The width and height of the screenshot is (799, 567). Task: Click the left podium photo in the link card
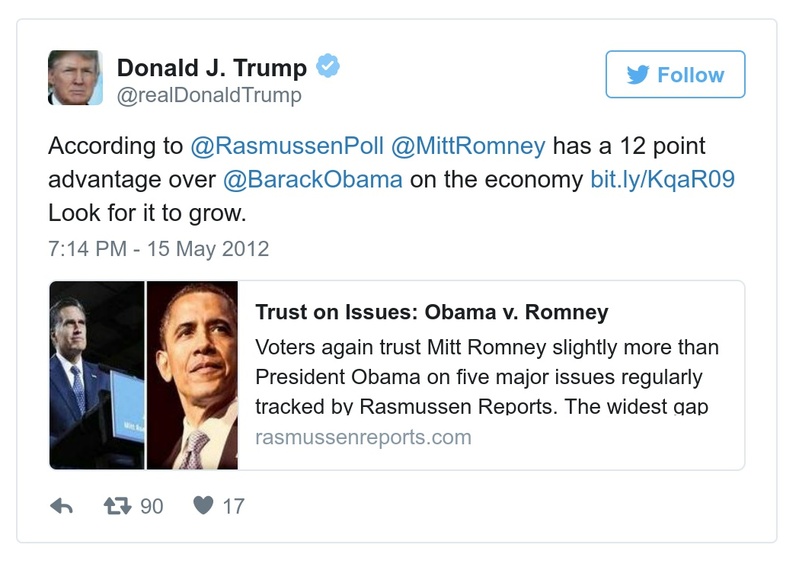[97, 375]
